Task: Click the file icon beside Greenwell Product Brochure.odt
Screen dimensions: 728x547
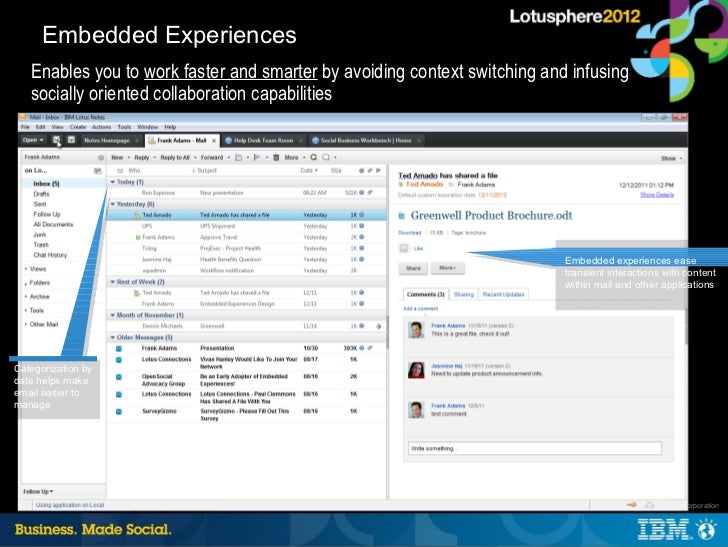Action: pos(402,215)
